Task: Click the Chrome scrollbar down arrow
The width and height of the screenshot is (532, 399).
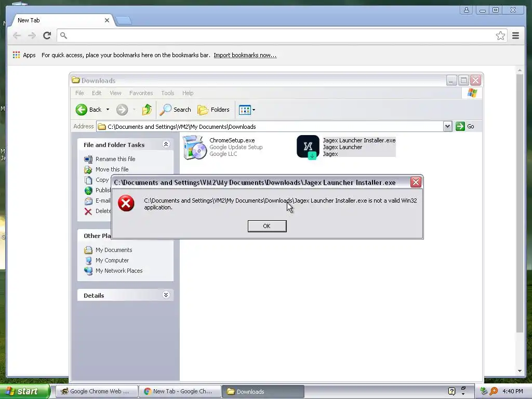Action: pyautogui.click(x=520, y=371)
